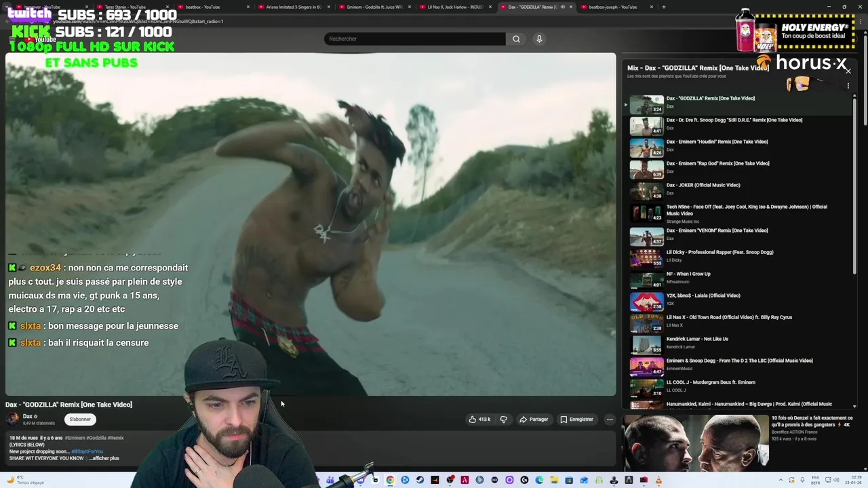
Task: Open the Partager share button
Action: point(534,419)
